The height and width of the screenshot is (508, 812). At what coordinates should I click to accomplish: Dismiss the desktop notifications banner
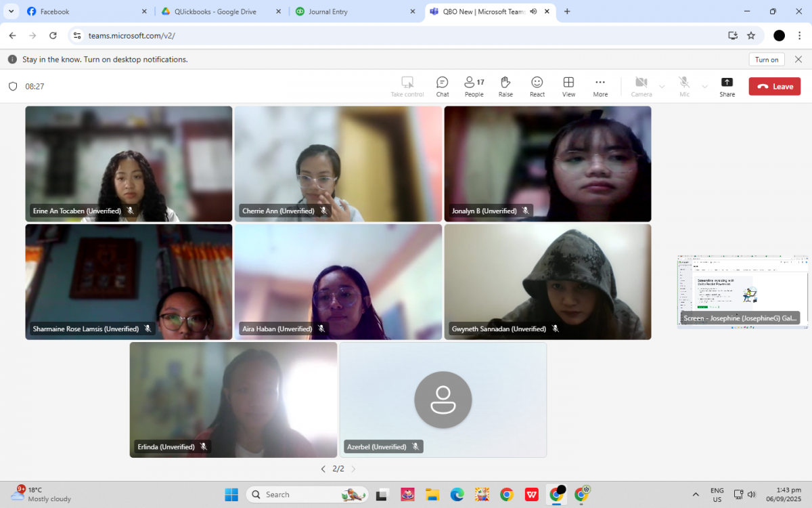(x=798, y=60)
